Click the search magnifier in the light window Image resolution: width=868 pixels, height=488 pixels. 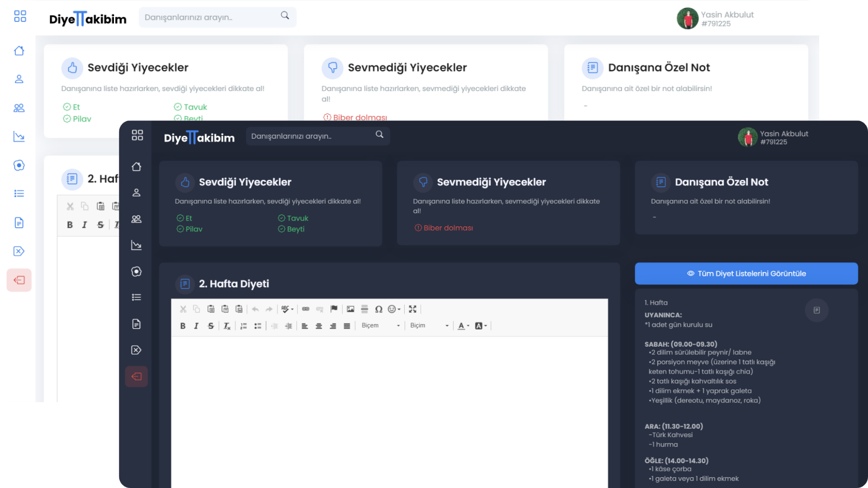click(285, 15)
